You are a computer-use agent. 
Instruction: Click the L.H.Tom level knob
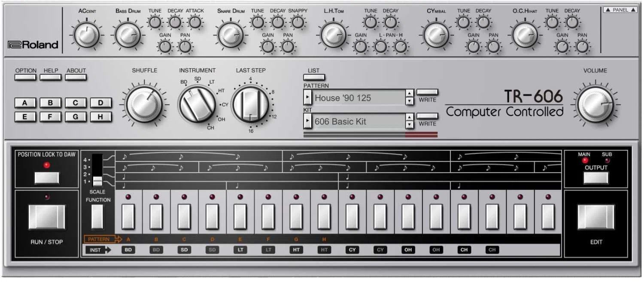pos(333,35)
